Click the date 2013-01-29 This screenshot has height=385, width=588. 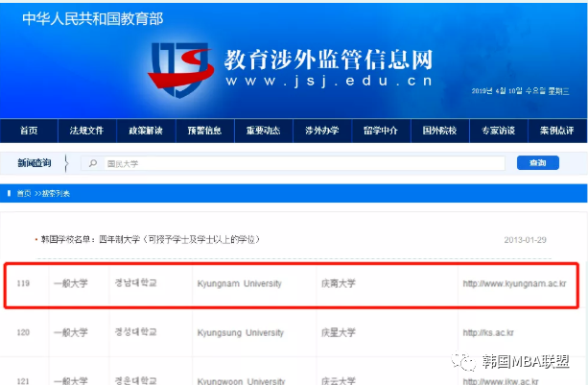pos(525,240)
